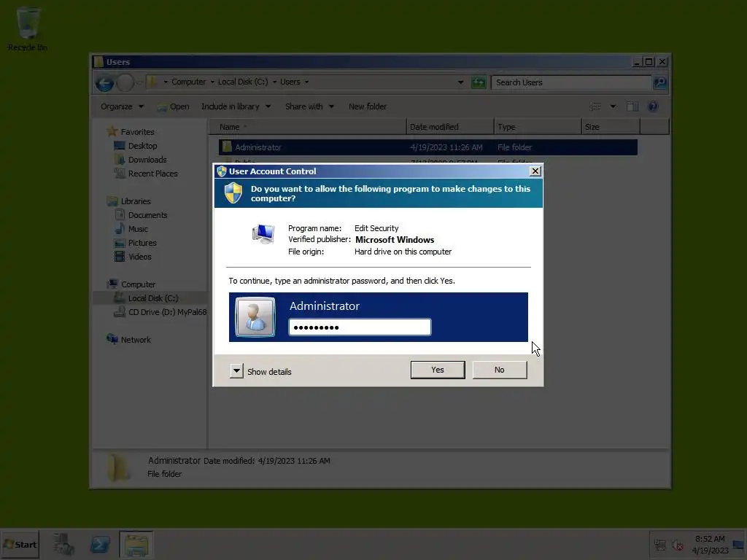Click the Start button
The image size is (747, 560).
pos(20,544)
